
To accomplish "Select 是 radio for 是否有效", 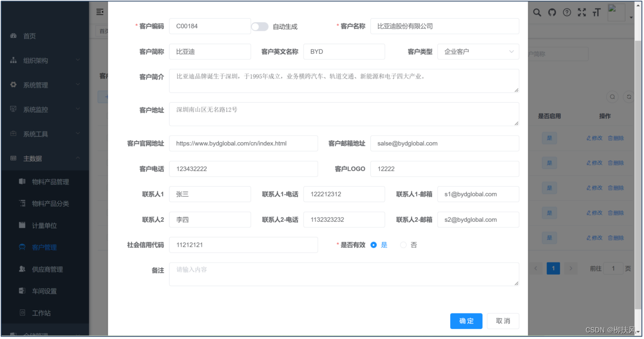I will click(373, 245).
